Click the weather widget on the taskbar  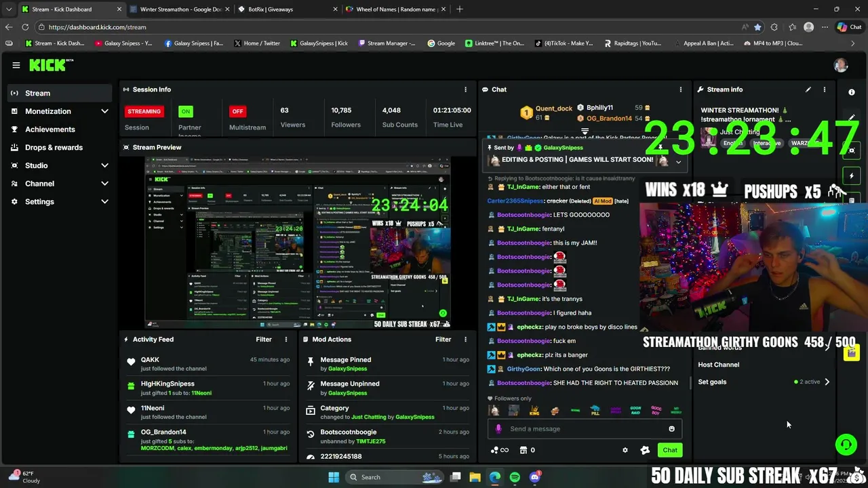click(24, 477)
